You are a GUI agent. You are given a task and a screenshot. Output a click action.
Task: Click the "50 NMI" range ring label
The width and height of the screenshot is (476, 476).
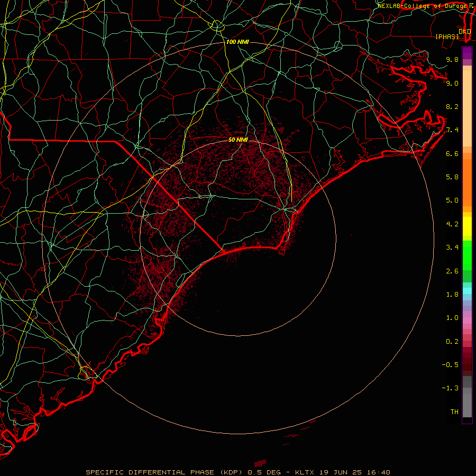pos(238,140)
